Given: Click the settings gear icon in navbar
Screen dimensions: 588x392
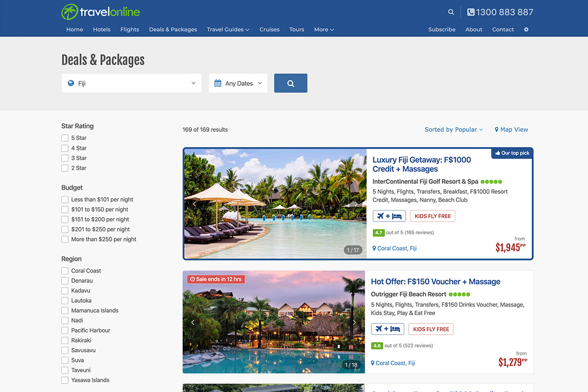Looking at the screenshot, I should [526, 29].
